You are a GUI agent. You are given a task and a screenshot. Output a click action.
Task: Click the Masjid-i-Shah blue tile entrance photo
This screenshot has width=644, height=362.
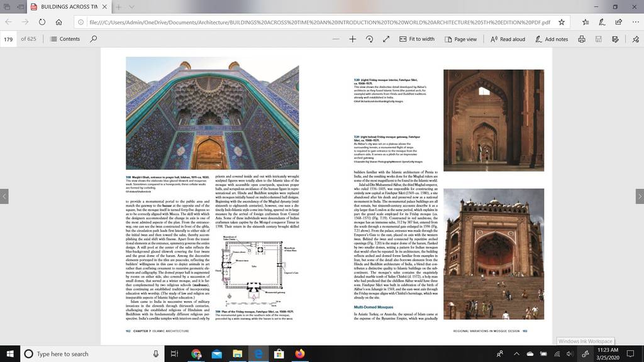pos(213,113)
